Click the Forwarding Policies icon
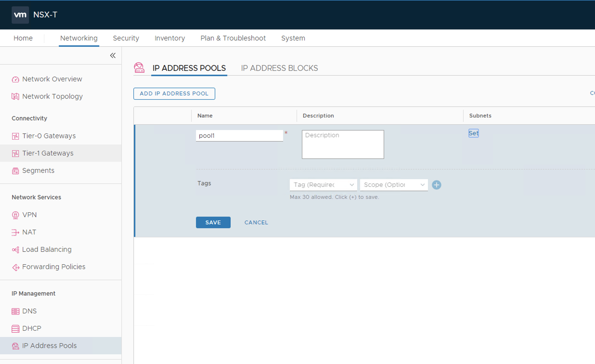Screen dimensions: 595x364 [x=15, y=267]
